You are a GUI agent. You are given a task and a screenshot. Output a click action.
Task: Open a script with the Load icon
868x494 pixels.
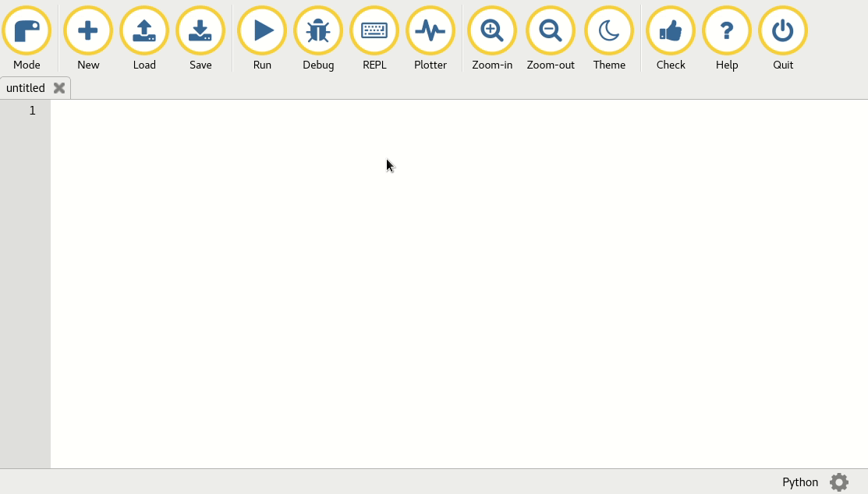coord(143,31)
